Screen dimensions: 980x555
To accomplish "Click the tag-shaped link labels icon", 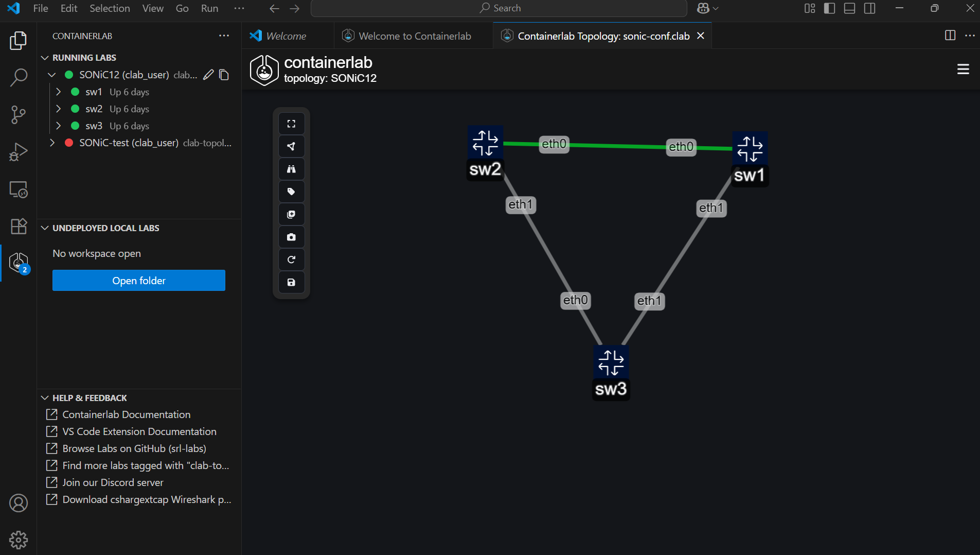I will (291, 192).
